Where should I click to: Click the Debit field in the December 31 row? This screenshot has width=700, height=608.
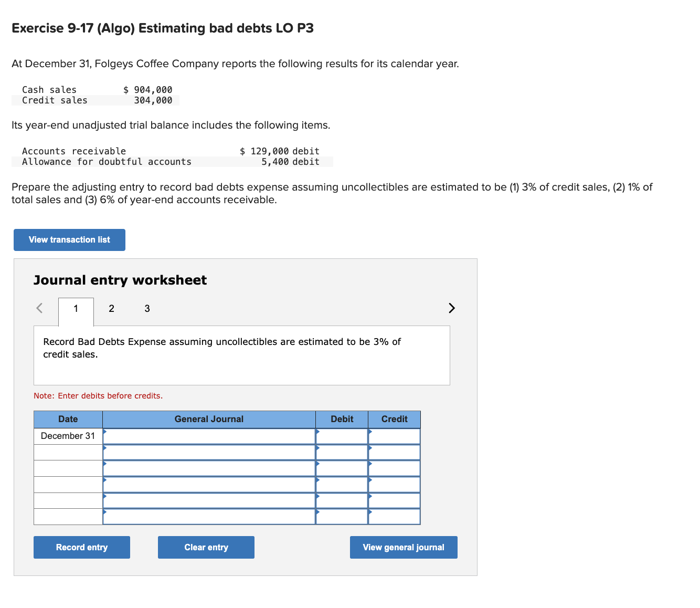click(342, 436)
